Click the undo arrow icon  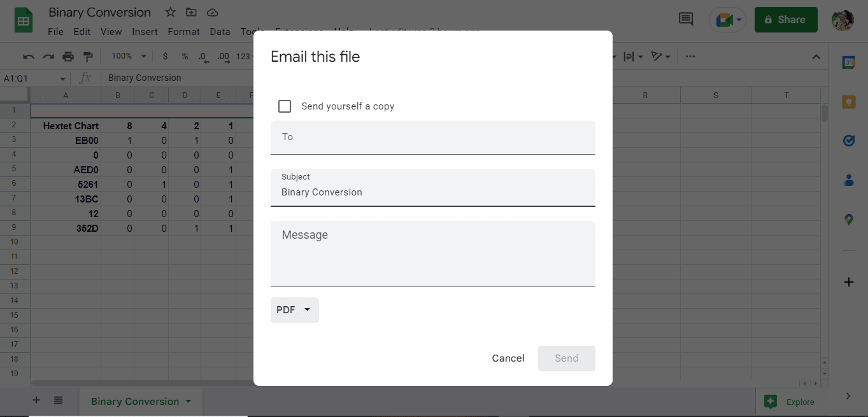click(29, 57)
